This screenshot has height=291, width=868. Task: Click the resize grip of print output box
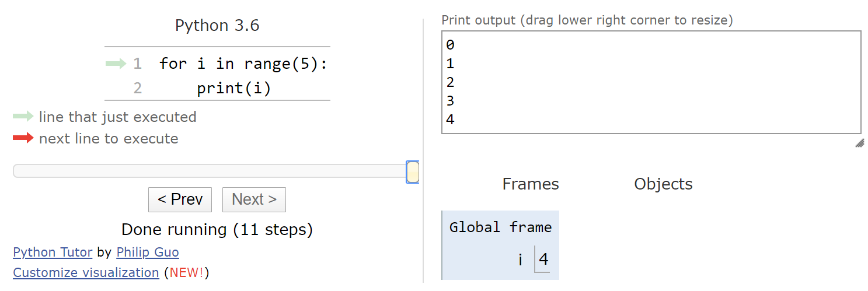[859, 143]
